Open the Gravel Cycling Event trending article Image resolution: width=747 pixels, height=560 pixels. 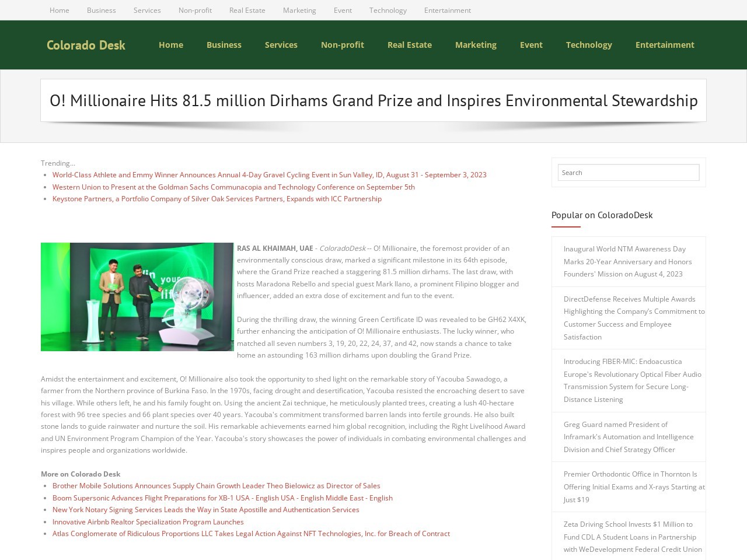click(x=269, y=175)
